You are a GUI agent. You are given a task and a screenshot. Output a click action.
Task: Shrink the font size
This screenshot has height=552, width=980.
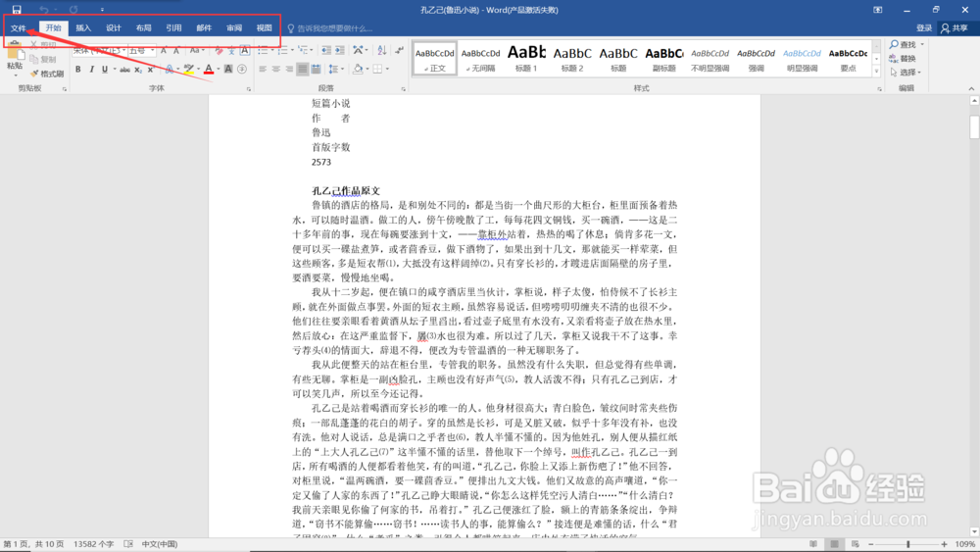pyautogui.click(x=176, y=51)
